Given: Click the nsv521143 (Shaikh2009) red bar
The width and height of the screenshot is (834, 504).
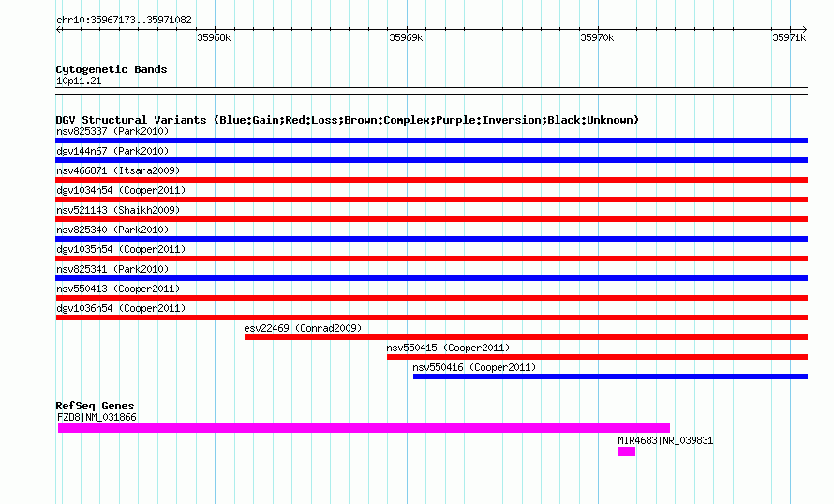Looking at the screenshot, I should (431, 219).
